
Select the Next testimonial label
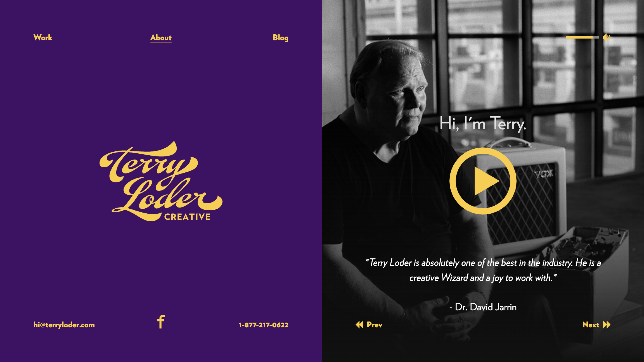pos(591,325)
